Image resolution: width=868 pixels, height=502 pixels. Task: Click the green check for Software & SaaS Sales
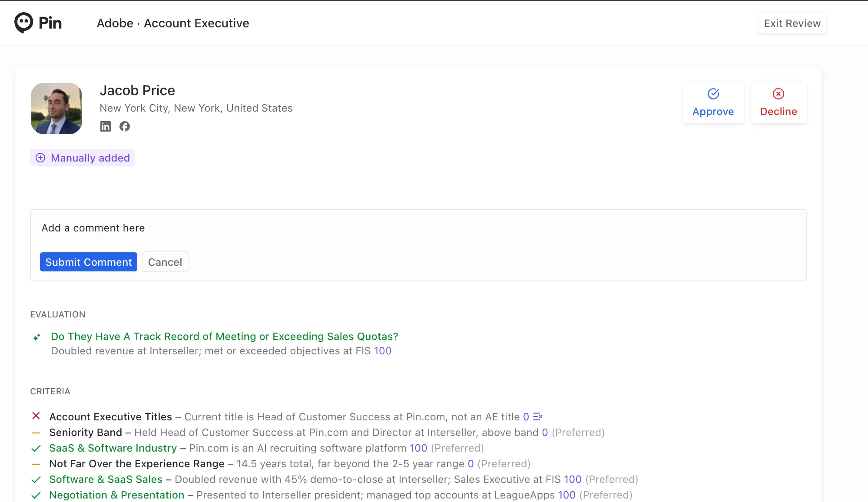point(36,479)
